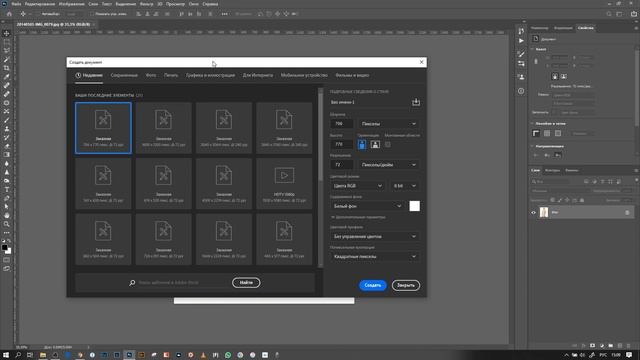Click the search icon at the top right
This screenshot has height=360, width=640.
[609, 14]
